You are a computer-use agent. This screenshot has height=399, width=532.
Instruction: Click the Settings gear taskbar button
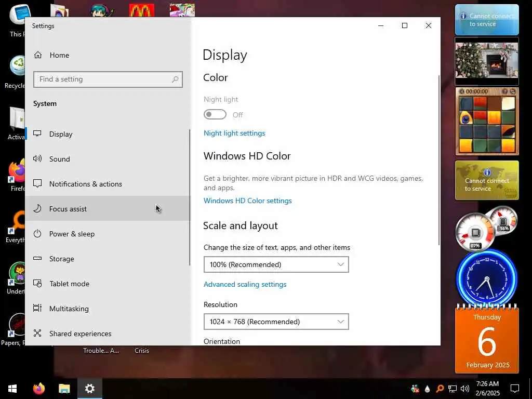click(x=89, y=389)
